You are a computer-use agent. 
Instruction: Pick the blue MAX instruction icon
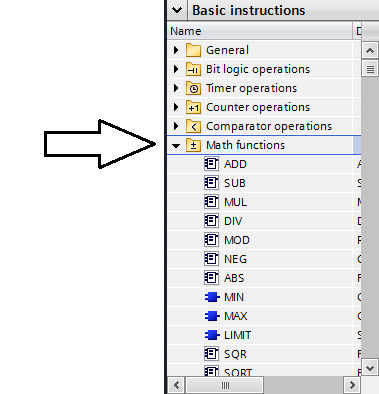pyautogui.click(x=212, y=316)
